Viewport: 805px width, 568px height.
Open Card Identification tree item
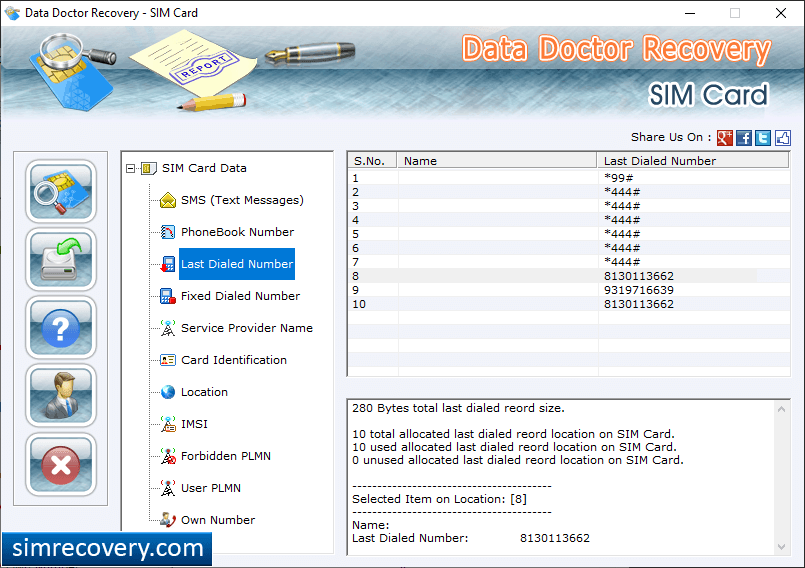(234, 360)
